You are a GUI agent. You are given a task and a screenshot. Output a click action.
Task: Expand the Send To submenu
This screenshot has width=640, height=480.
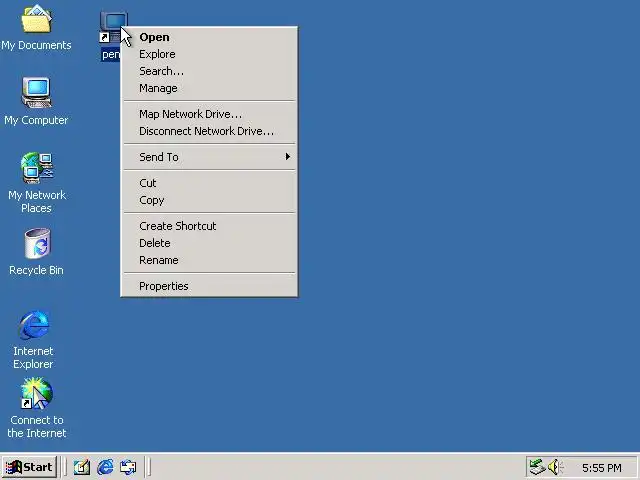coord(209,157)
